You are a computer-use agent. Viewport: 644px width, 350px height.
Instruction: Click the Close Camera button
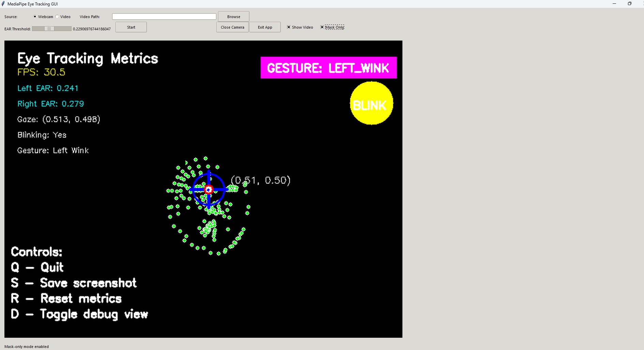(x=232, y=27)
